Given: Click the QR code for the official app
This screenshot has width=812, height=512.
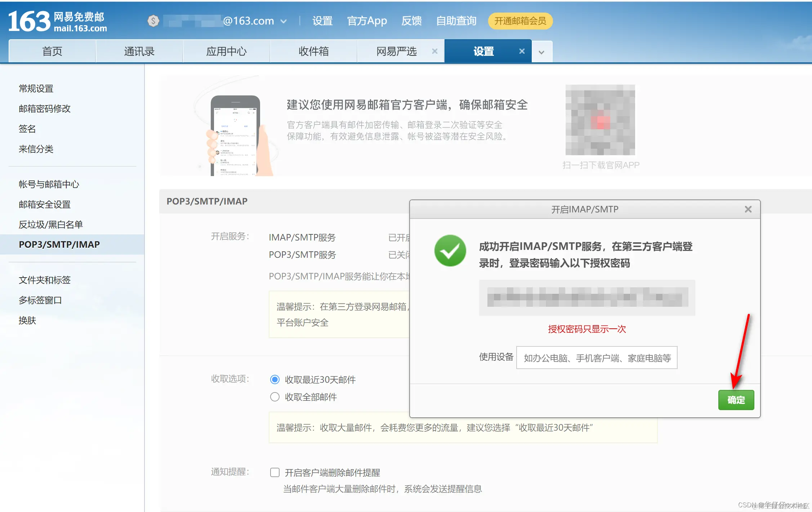Looking at the screenshot, I should click(x=600, y=120).
